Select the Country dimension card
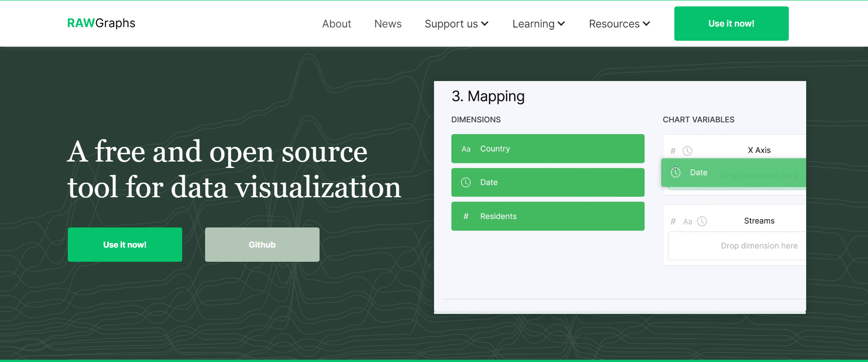The height and width of the screenshot is (362, 868). tap(548, 148)
